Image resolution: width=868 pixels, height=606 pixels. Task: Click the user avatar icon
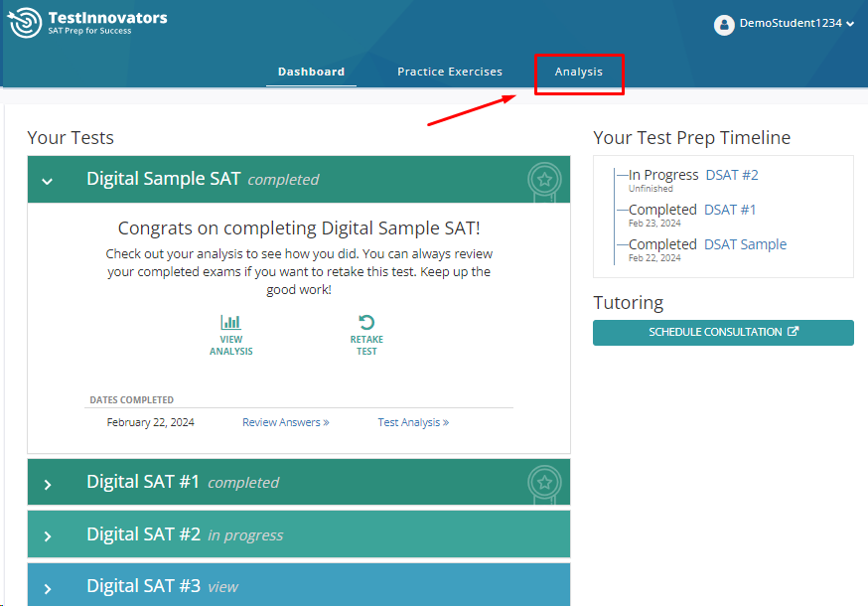724,24
